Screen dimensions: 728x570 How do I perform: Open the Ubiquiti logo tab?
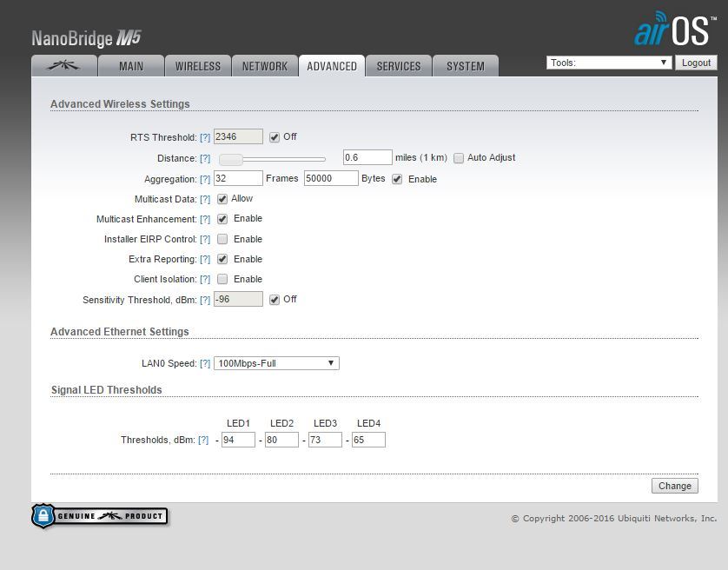point(63,66)
